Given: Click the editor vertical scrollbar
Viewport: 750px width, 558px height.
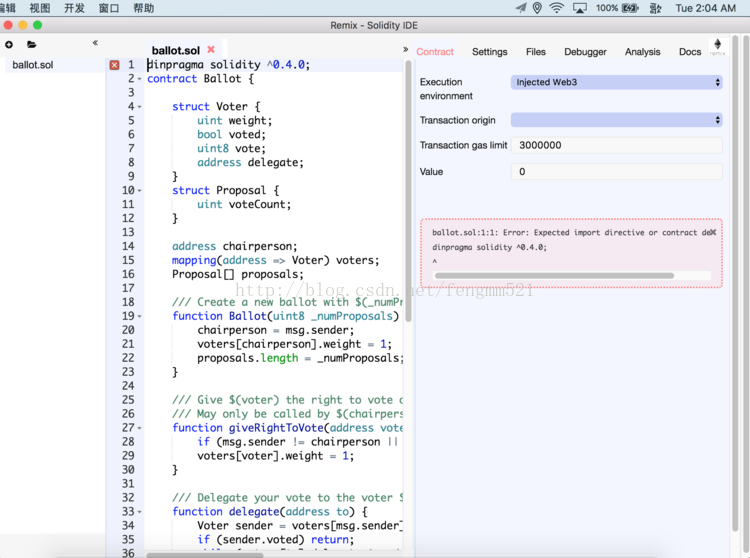Looking at the screenshot, I should coord(408,191).
